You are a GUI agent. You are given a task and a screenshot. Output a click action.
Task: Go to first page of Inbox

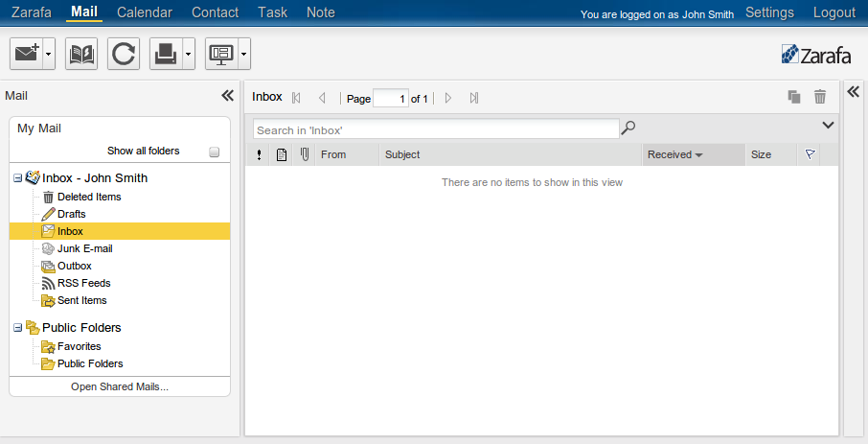tap(296, 98)
